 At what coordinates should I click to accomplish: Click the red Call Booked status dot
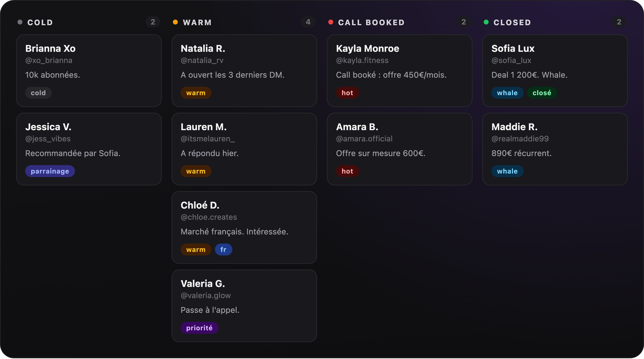pyautogui.click(x=331, y=22)
